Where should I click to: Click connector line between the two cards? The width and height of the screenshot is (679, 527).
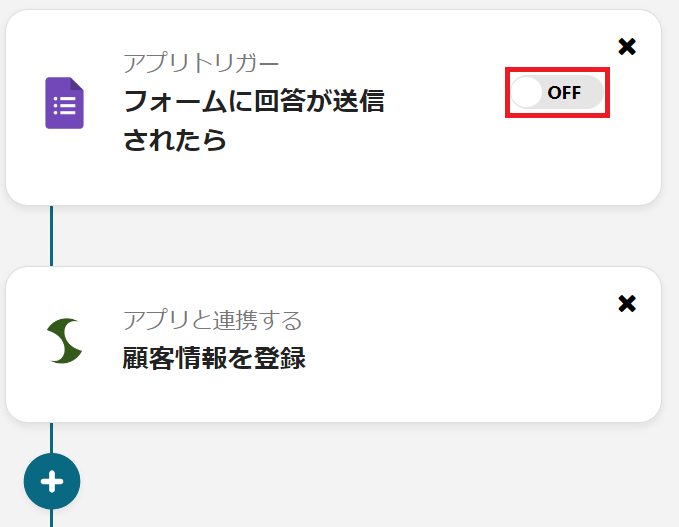(52, 236)
